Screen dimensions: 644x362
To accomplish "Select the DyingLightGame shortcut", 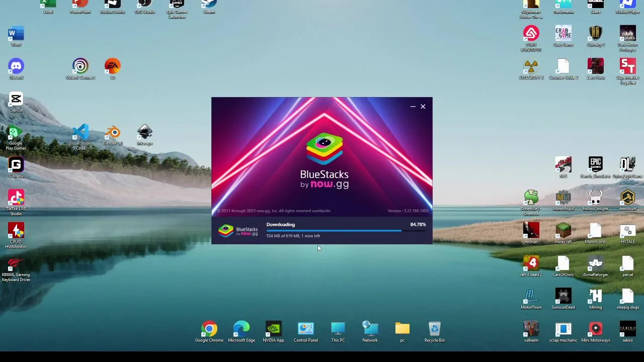I will tap(628, 168).
